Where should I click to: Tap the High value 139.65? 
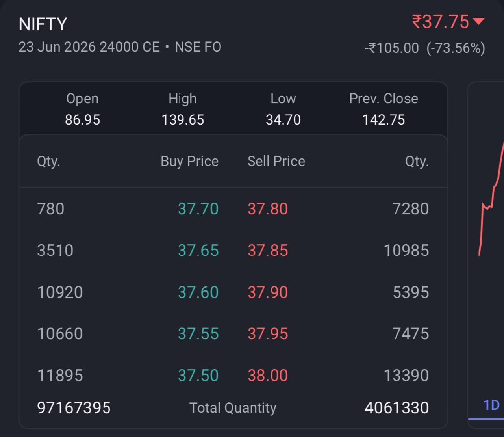[183, 120]
